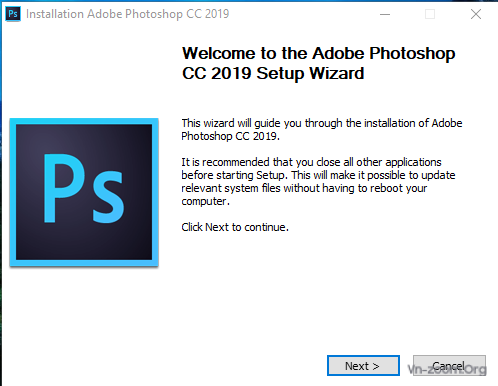Image resolution: width=498 pixels, height=386 pixels.
Task: Click the letter s in the large logo
Action: (x=108, y=199)
